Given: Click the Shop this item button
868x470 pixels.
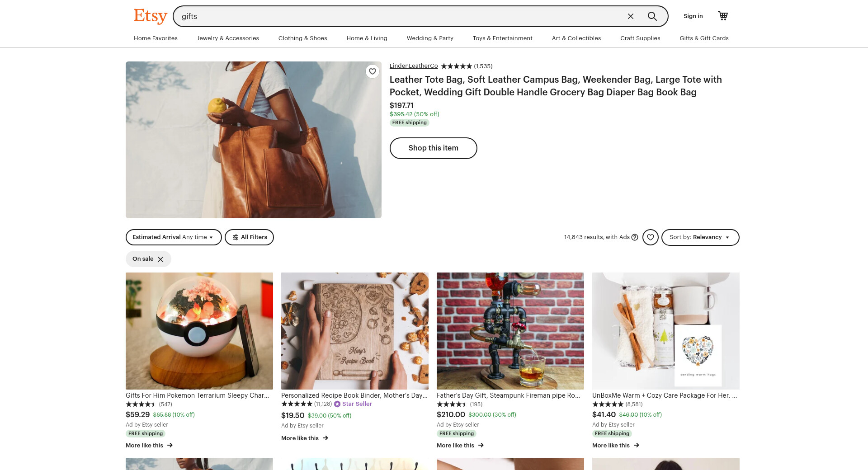Looking at the screenshot, I should coord(433,148).
